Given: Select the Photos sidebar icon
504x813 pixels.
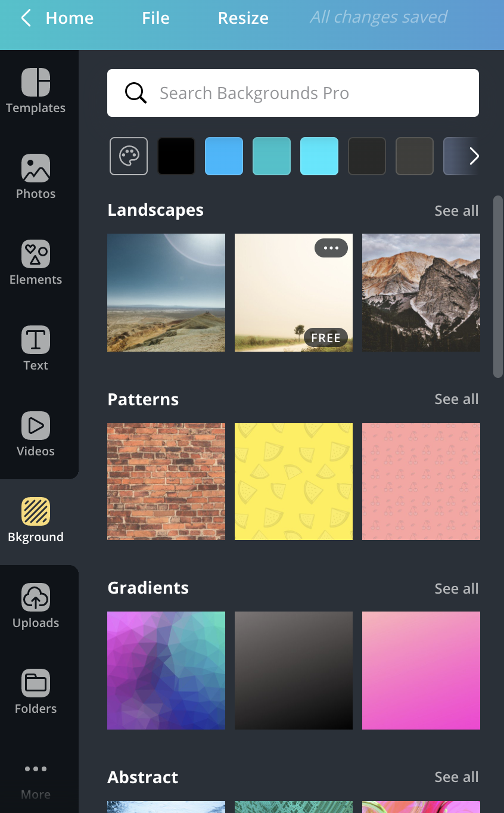Looking at the screenshot, I should [x=36, y=175].
